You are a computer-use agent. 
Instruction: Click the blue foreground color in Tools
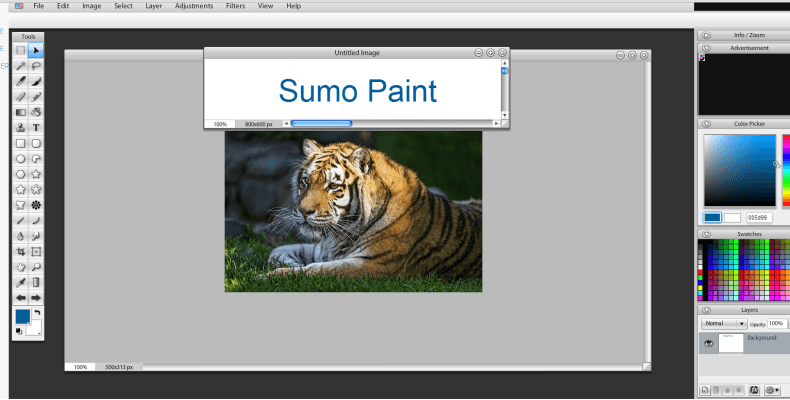pos(23,316)
